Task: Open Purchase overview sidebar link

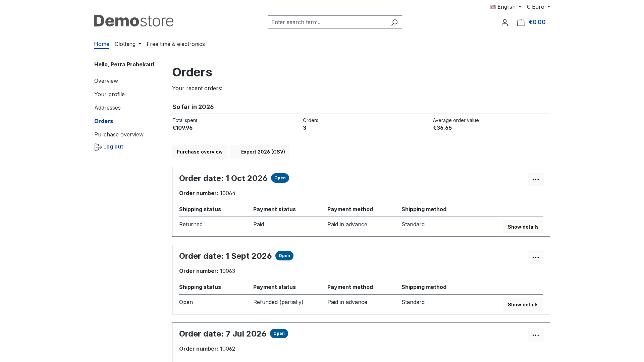Action: (x=119, y=134)
